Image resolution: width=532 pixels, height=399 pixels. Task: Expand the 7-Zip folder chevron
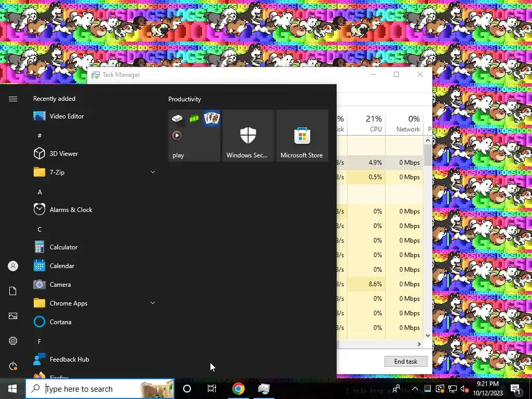click(x=153, y=172)
